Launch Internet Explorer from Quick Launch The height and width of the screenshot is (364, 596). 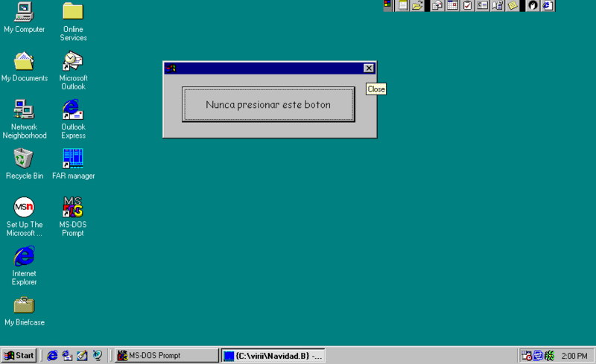(52, 356)
